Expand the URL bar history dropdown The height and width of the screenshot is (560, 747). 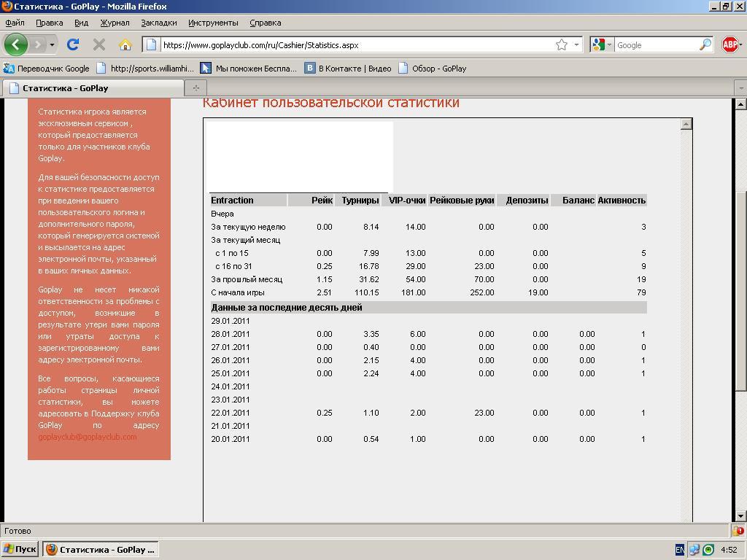(x=576, y=44)
